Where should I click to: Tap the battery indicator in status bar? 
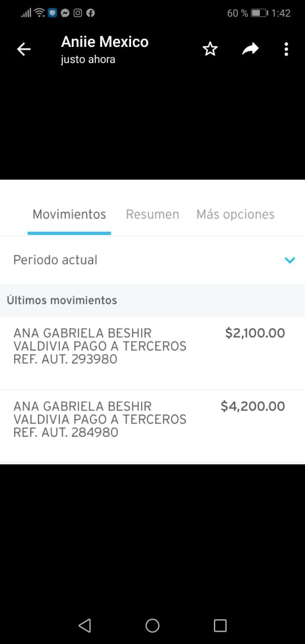pyautogui.click(x=259, y=13)
